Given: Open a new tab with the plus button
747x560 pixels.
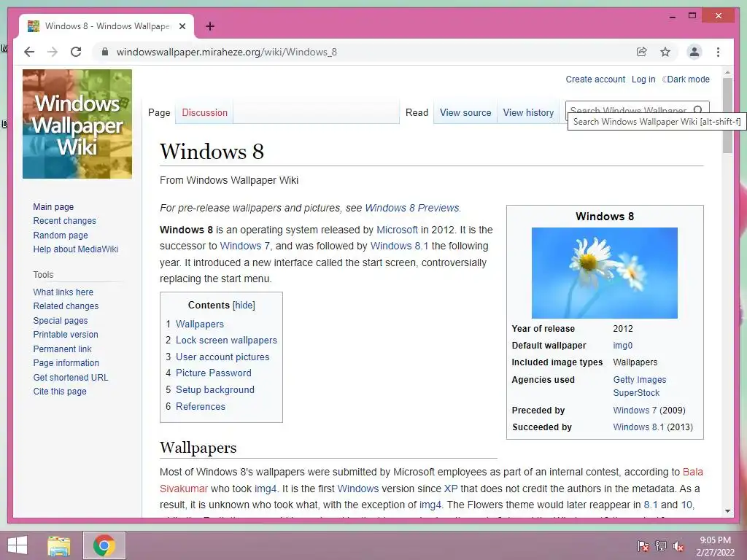Looking at the screenshot, I should tap(210, 26).
